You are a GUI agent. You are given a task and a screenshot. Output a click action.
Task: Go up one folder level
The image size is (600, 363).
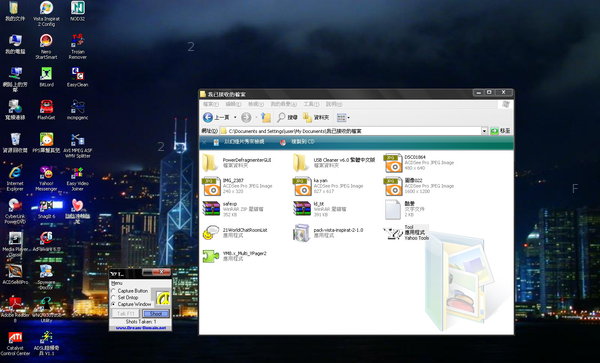(266, 117)
